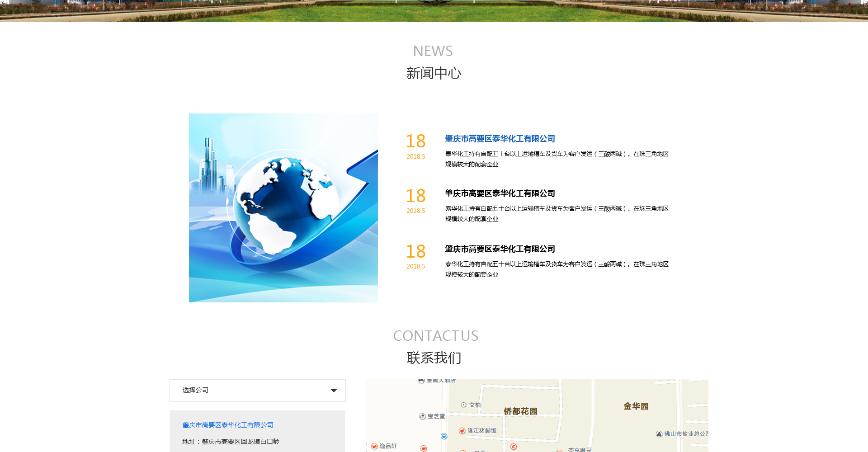The width and height of the screenshot is (868, 452).
Task: Open the second news headline 肇庆市高要区泰华化工有限公司
Action: tap(500, 193)
